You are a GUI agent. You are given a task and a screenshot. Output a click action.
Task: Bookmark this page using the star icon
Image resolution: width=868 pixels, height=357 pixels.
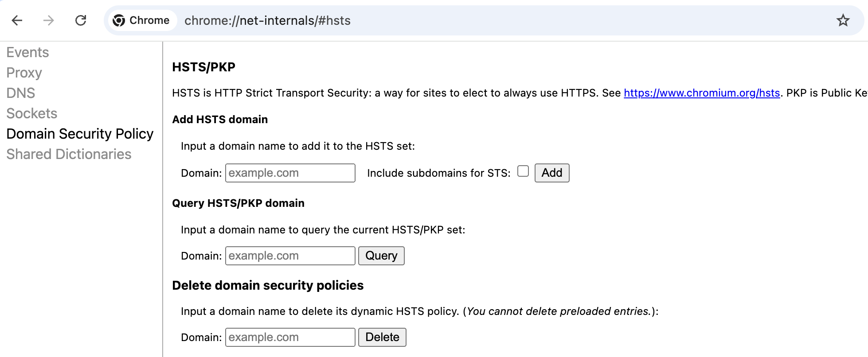point(843,20)
